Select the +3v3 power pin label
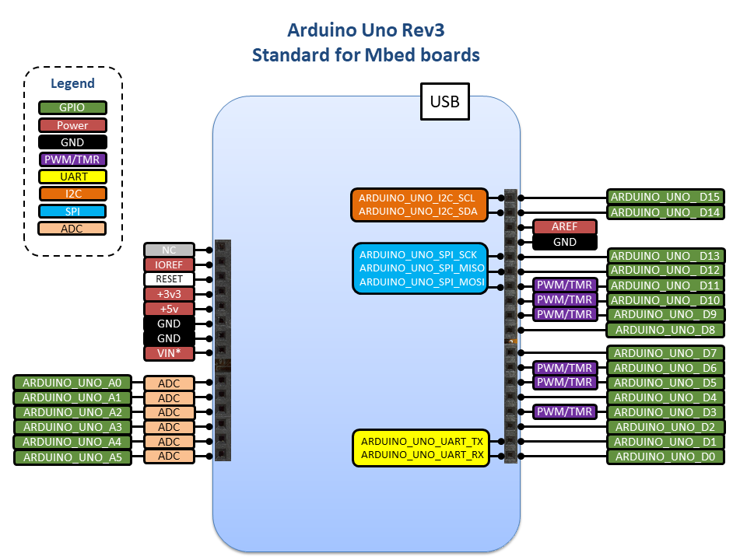The height and width of the screenshot is (560, 747). coord(169,294)
